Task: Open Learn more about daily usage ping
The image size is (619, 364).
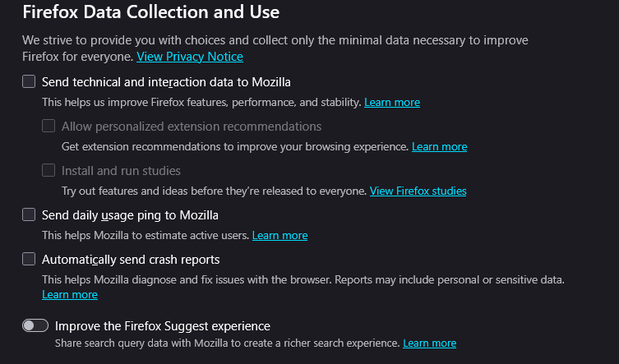Action: point(279,236)
